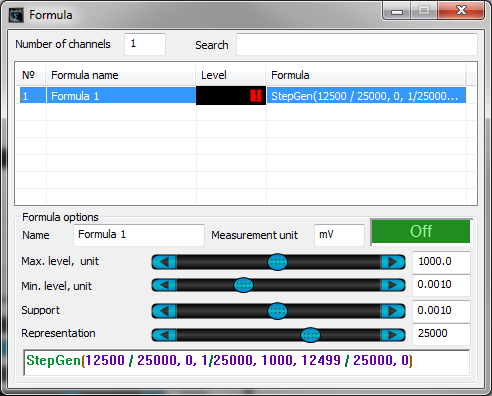The height and width of the screenshot is (396, 492).
Task: Click the № column header
Action: [x=31, y=75]
